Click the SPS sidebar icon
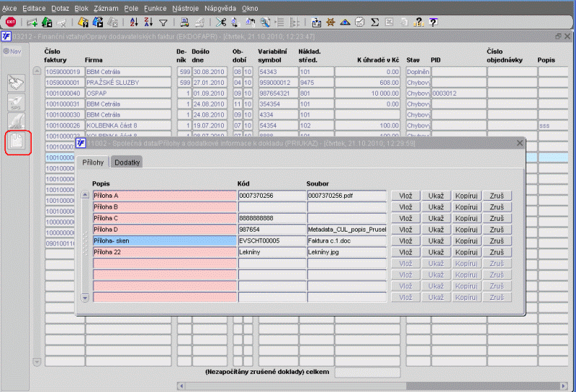The image size is (576, 392). pyautogui.click(x=17, y=101)
